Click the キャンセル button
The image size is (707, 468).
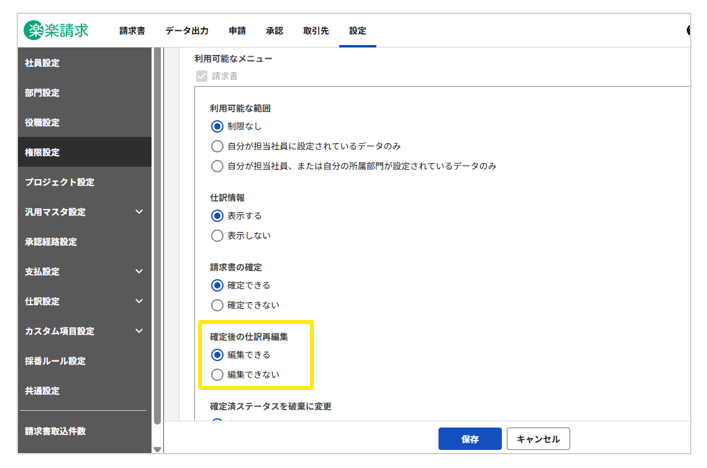[538, 439]
